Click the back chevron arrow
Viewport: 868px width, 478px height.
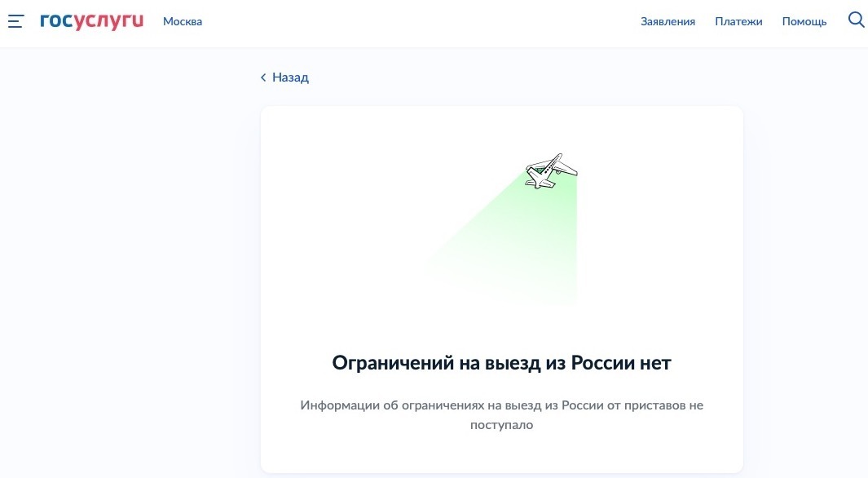[262, 76]
